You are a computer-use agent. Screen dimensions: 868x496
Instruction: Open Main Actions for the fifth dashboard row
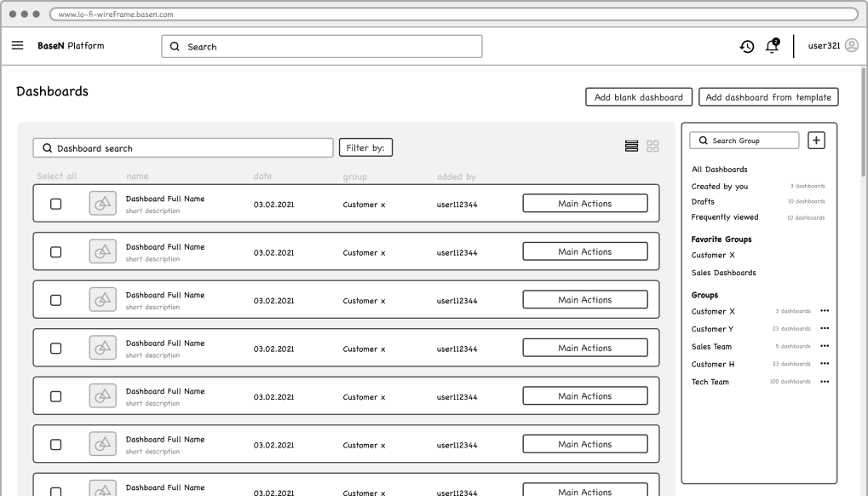click(x=585, y=395)
